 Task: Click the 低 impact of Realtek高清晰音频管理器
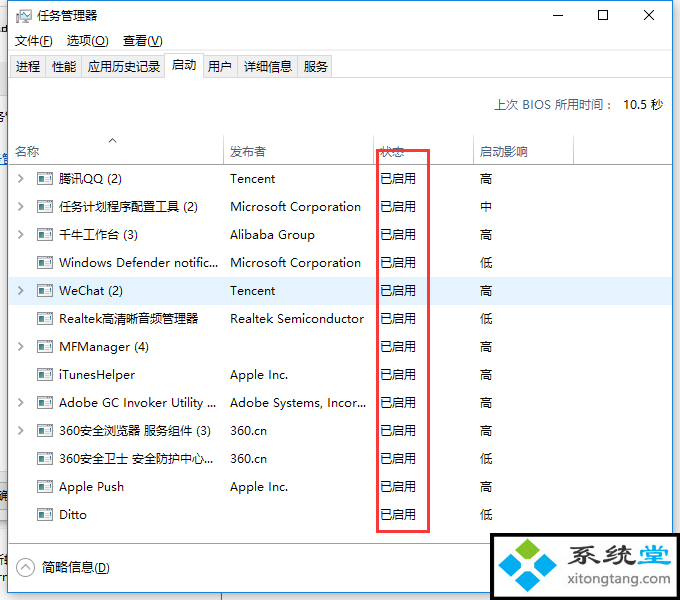(x=486, y=319)
